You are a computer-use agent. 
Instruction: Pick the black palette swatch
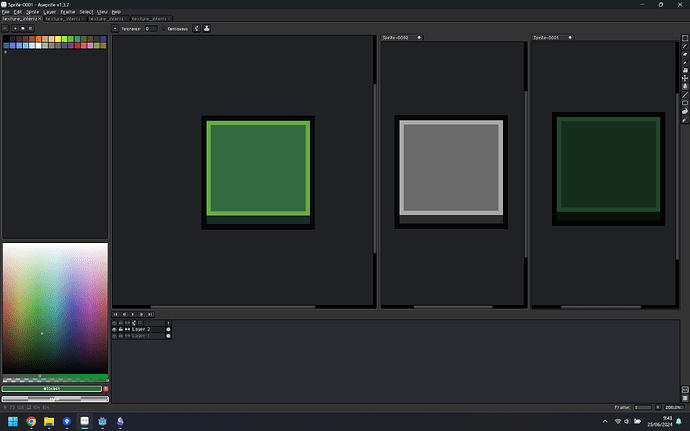click(x=6, y=39)
